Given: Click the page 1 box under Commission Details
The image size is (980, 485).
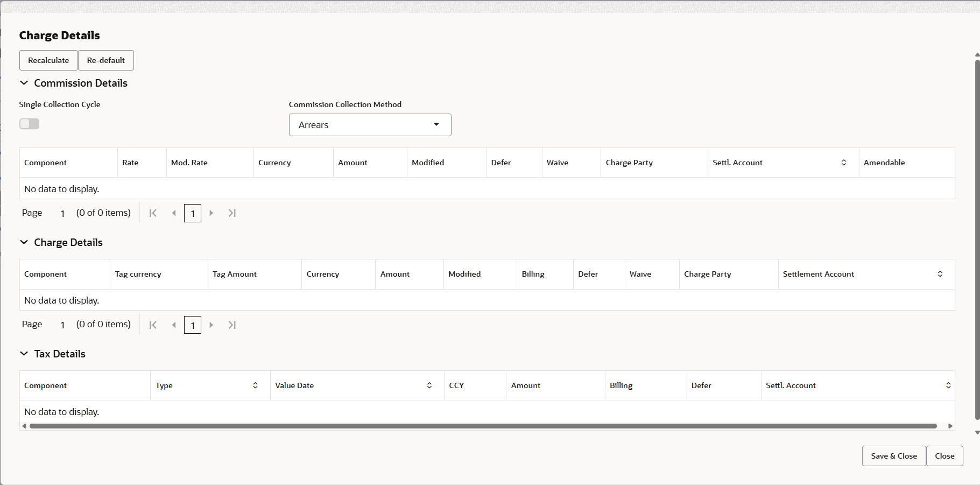Looking at the screenshot, I should tap(192, 213).
